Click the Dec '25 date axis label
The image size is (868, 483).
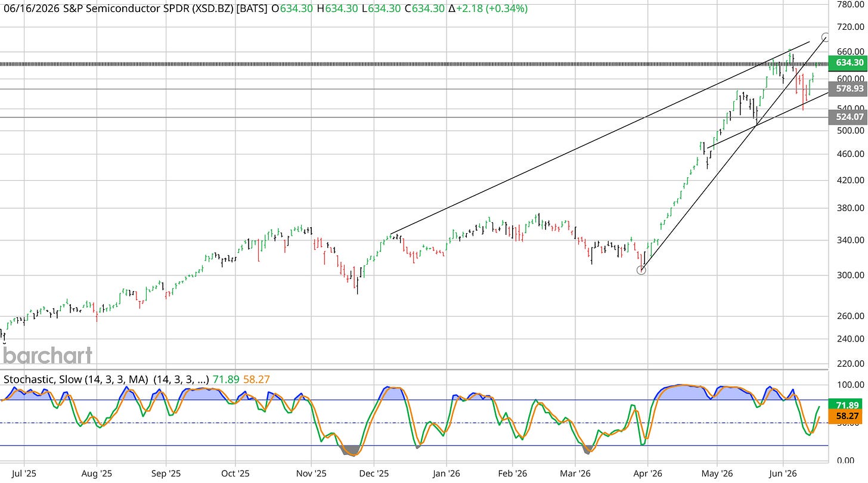pos(374,472)
